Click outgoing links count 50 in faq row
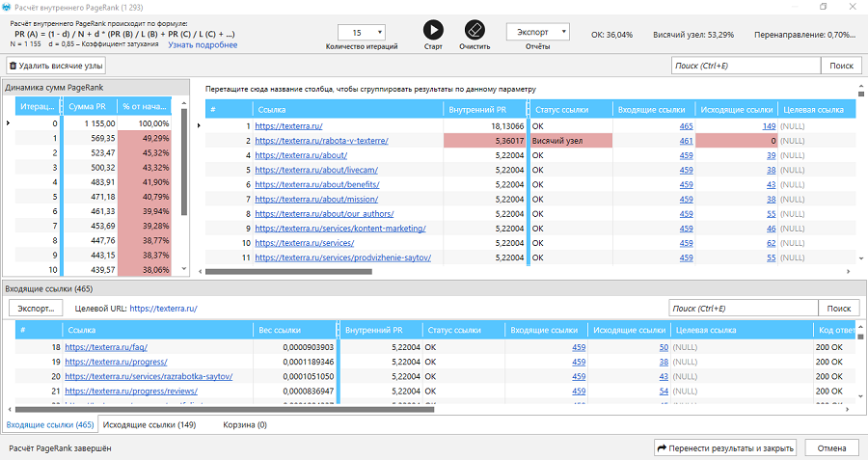 tap(664, 347)
